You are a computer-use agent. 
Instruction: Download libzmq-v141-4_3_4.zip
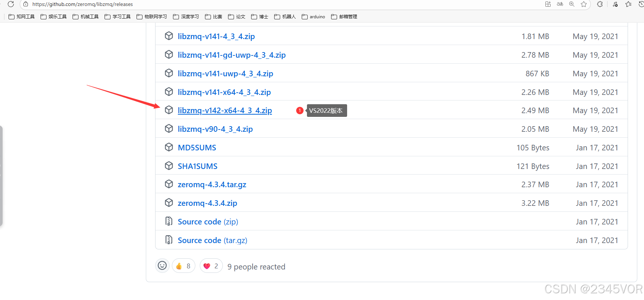coord(216,36)
